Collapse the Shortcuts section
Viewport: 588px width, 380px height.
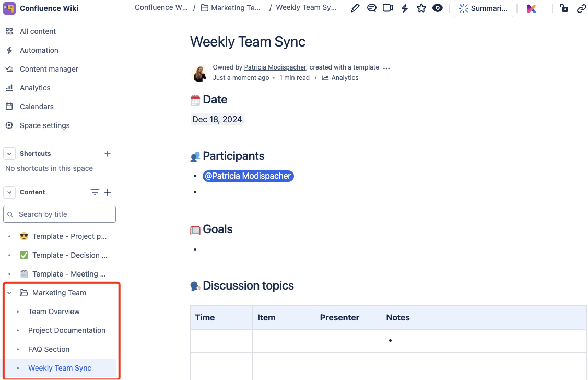pyautogui.click(x=9, y=153)
